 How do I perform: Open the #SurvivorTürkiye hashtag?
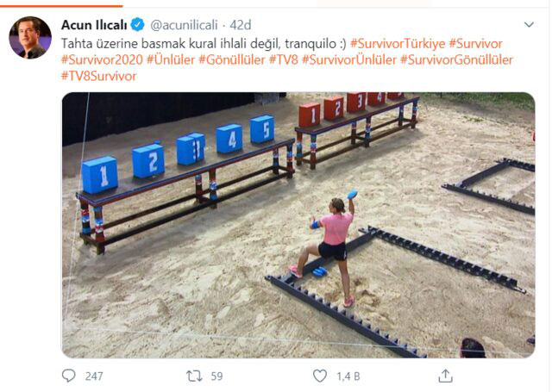coord(398,44)
